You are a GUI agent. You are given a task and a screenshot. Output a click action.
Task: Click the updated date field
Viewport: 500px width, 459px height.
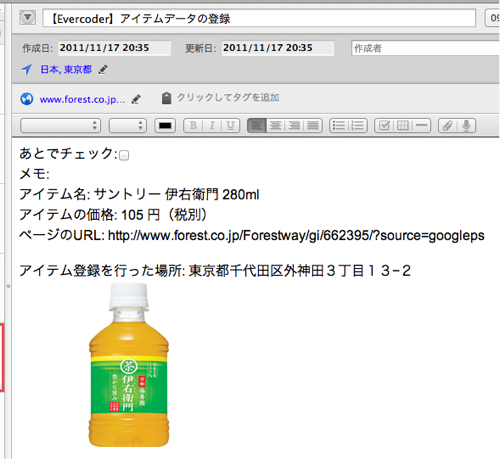(x=278, y=48)
